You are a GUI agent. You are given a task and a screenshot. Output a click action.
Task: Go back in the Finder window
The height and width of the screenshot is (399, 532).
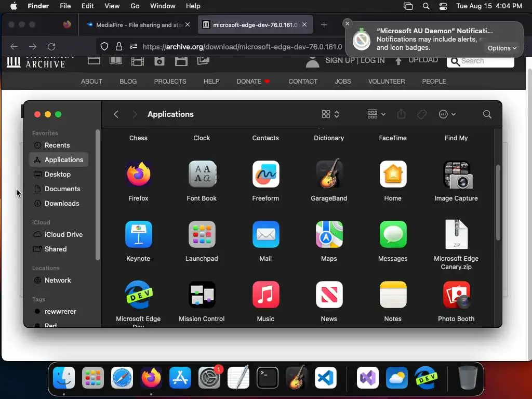(116, 114)
